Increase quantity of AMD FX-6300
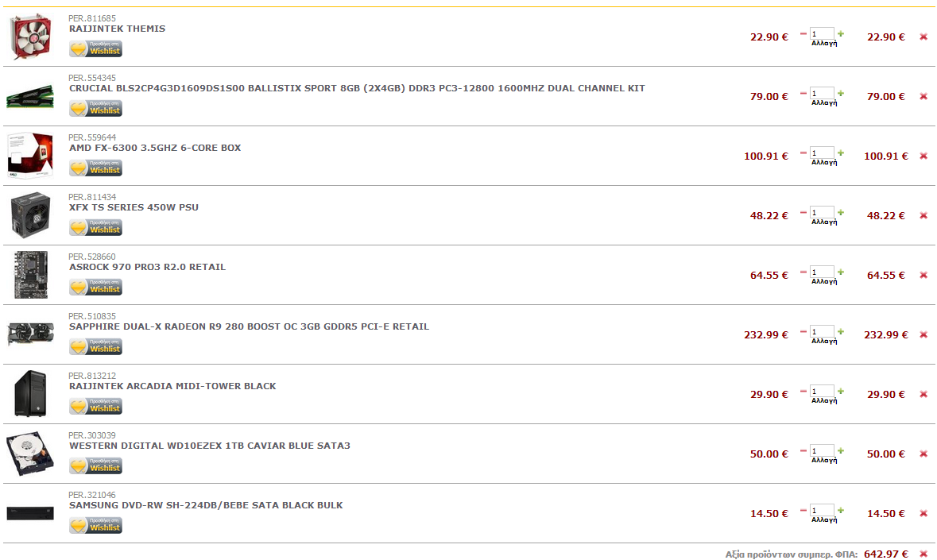The image size is (937, 560). 841,153
